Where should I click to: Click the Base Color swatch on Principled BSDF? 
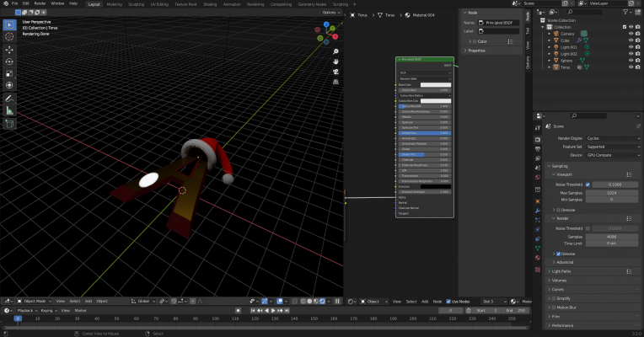click(x=436, y=84)
